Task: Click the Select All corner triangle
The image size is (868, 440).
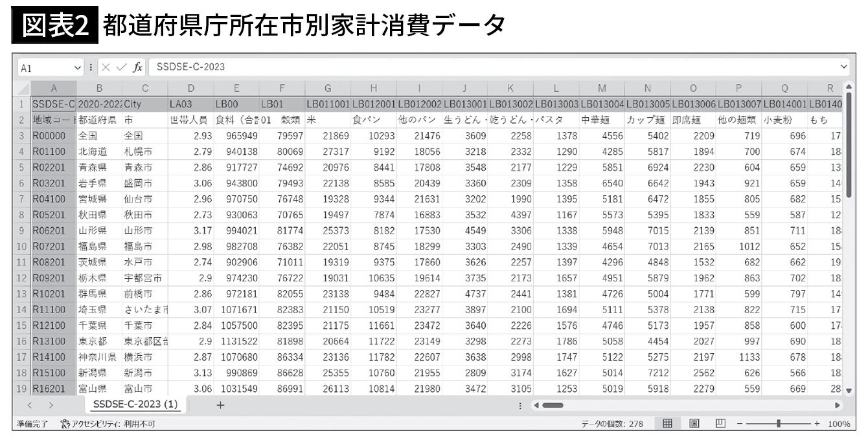Action: 23,89
